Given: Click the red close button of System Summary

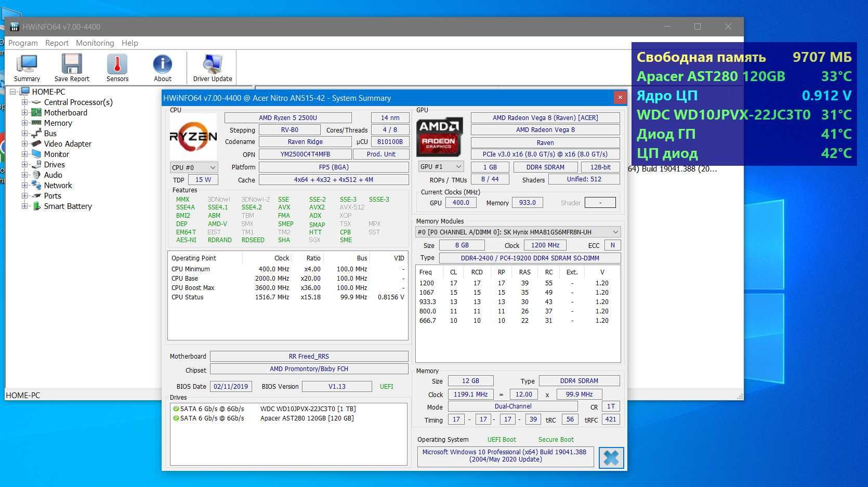Looking at the screenshot, I should point(620,97).
